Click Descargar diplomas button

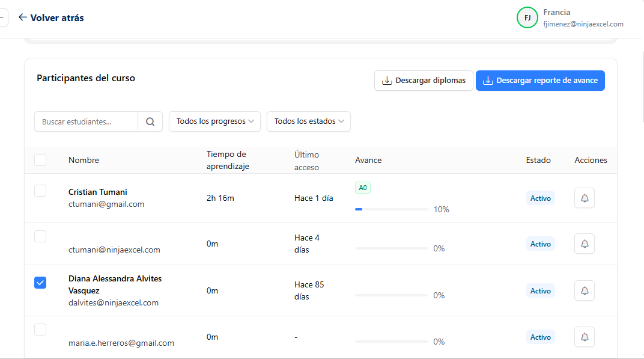424,81
